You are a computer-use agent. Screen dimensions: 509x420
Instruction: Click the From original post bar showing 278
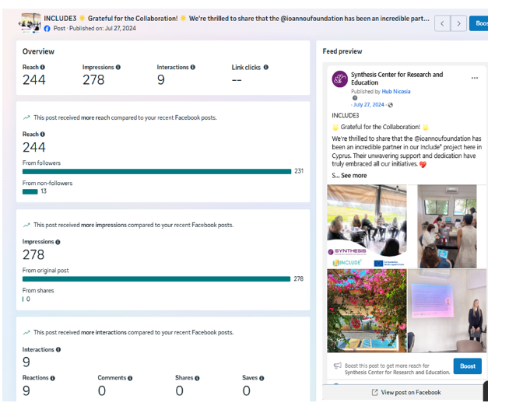point(156,279)
